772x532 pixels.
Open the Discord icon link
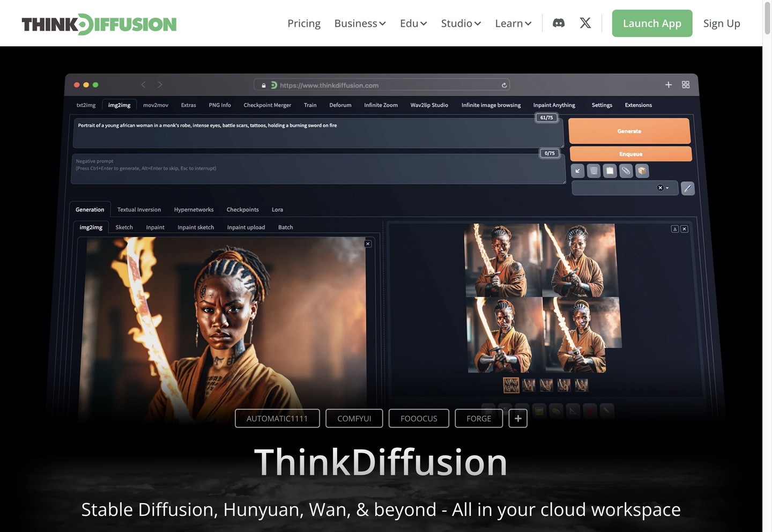tap(559, 23)
